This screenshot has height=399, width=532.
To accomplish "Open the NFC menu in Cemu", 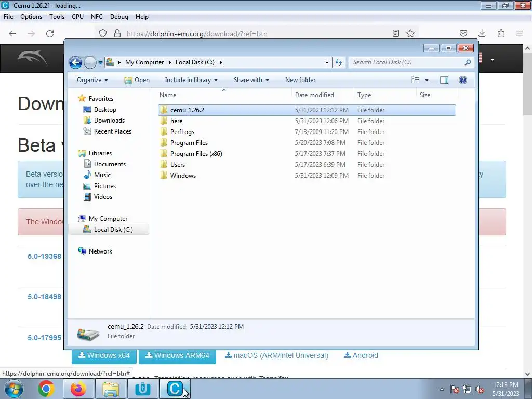I will pos(97,16).
